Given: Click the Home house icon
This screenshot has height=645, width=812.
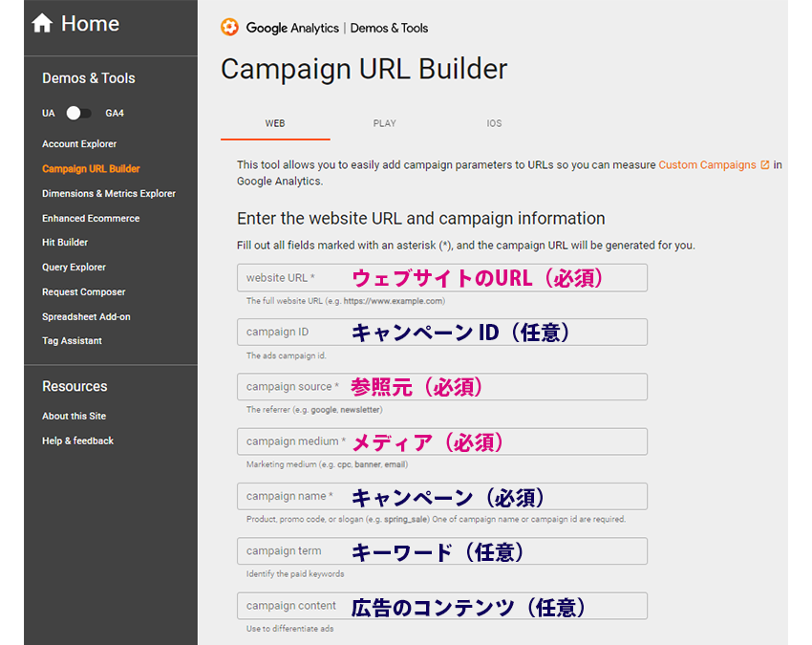Looking at the screenshot, I should pos(42,23).
